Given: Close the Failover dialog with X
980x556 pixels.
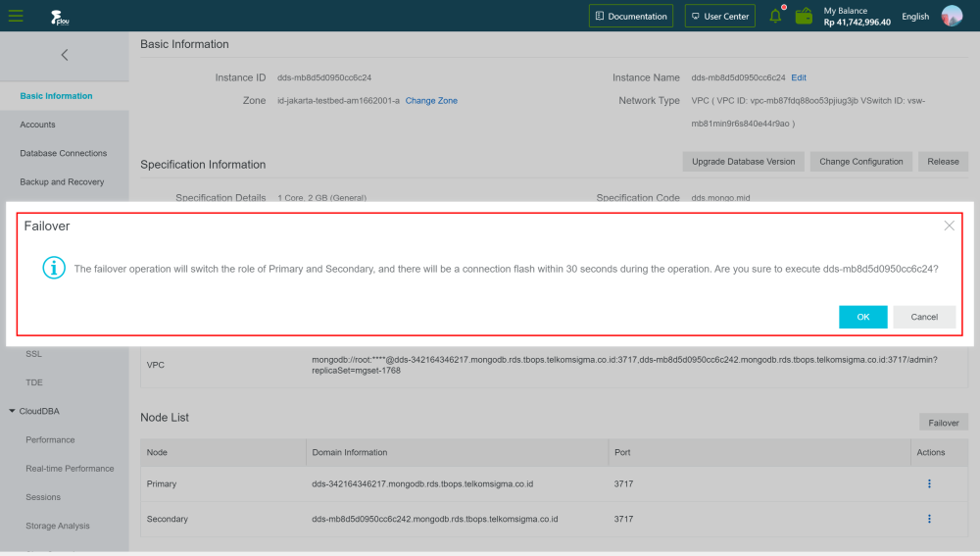Looking at the screenshot, I should click(949, 226).
